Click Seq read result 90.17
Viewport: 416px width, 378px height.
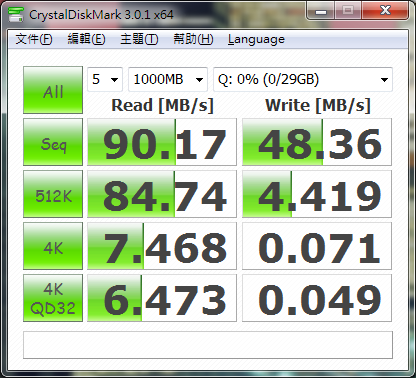[162, 142]
